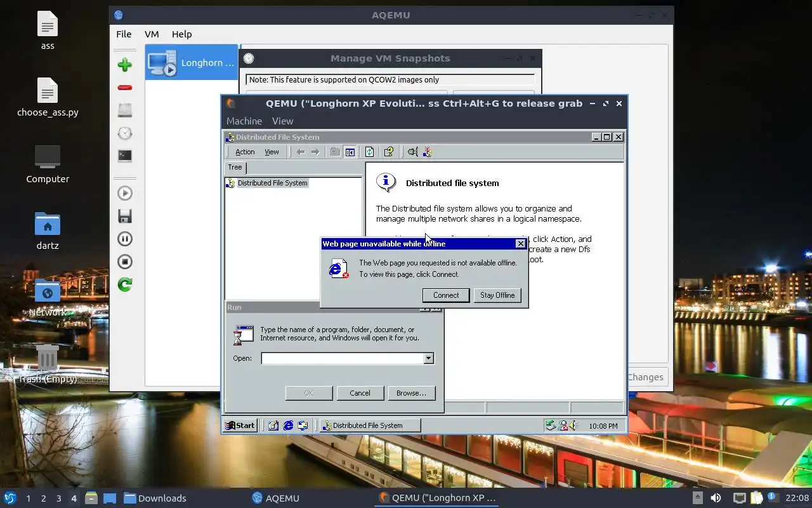
Task: Switch to workspace 1
Action: 29,498
